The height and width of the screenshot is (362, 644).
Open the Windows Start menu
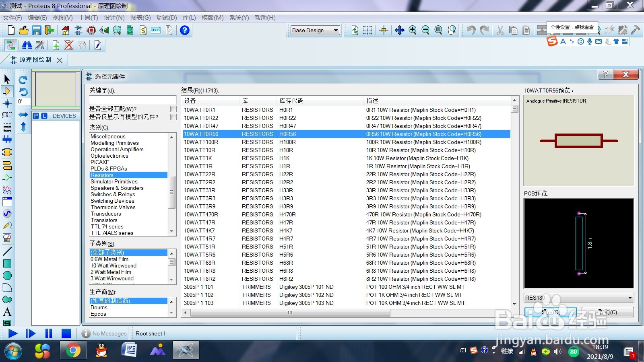[x=13, y=351]
